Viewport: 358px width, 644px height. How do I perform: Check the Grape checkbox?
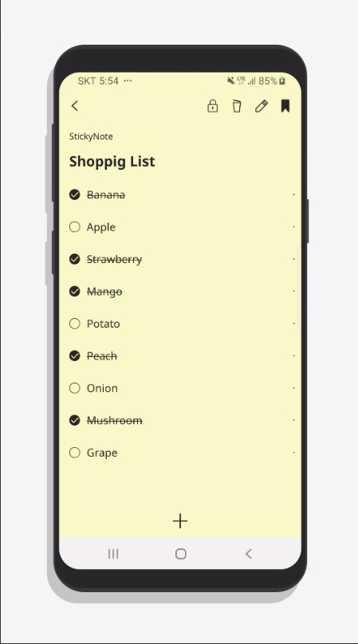74,453
